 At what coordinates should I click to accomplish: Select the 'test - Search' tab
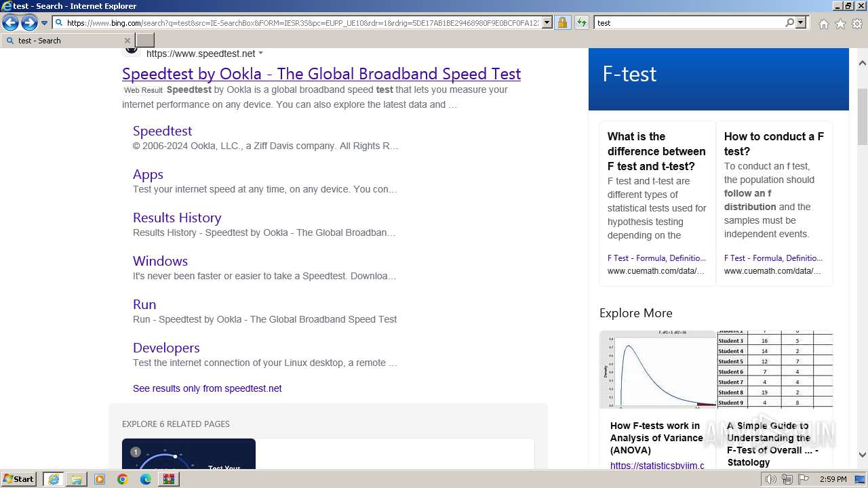coord(66,41)
